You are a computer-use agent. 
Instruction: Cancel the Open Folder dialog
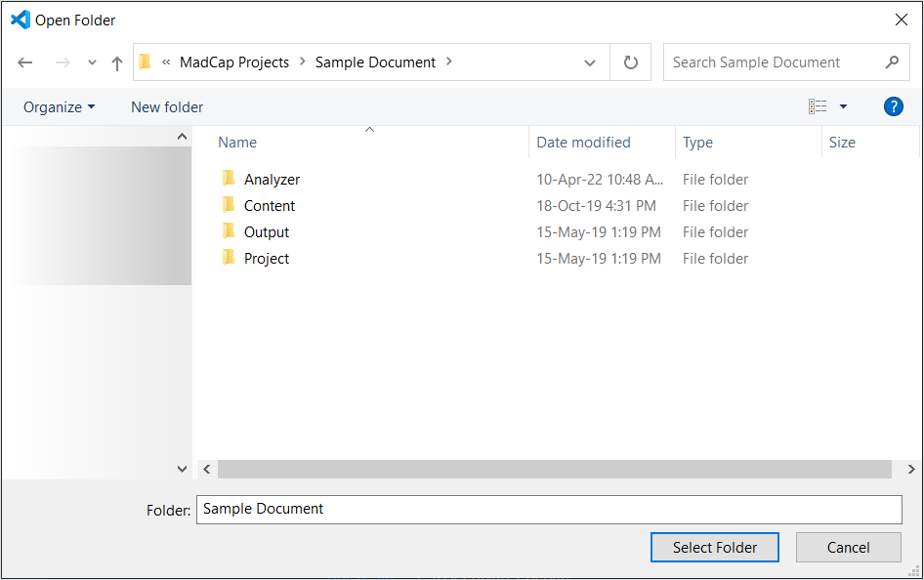click(x=848, y=547)
